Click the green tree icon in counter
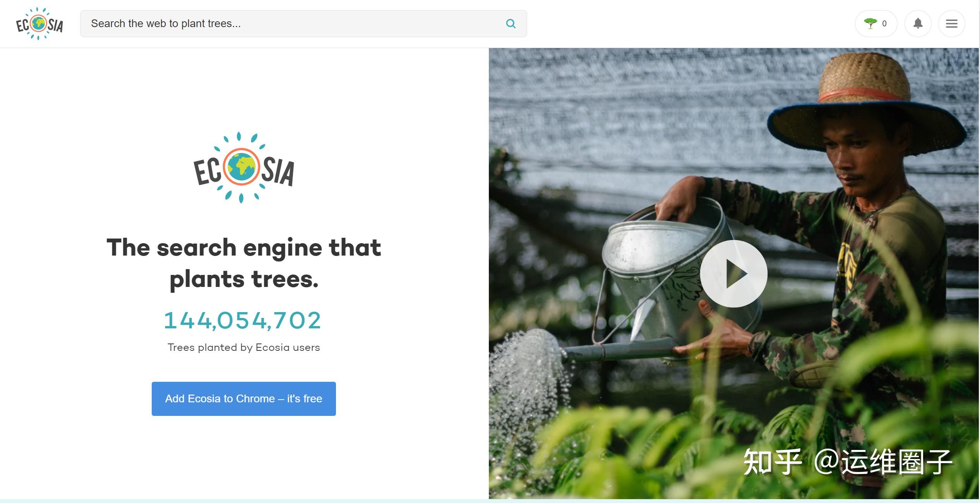Viewport: 980px width, 503px height. [x=870, y=24]
